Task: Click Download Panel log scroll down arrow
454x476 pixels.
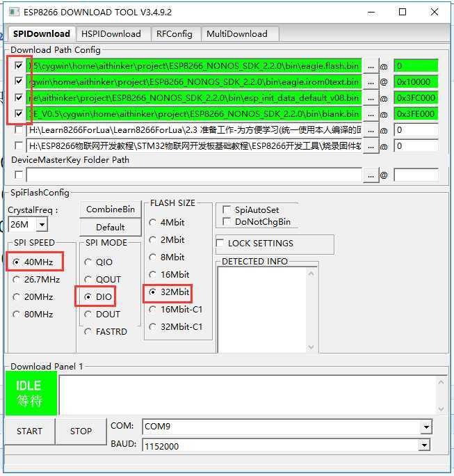Action: tap(441, 409)
